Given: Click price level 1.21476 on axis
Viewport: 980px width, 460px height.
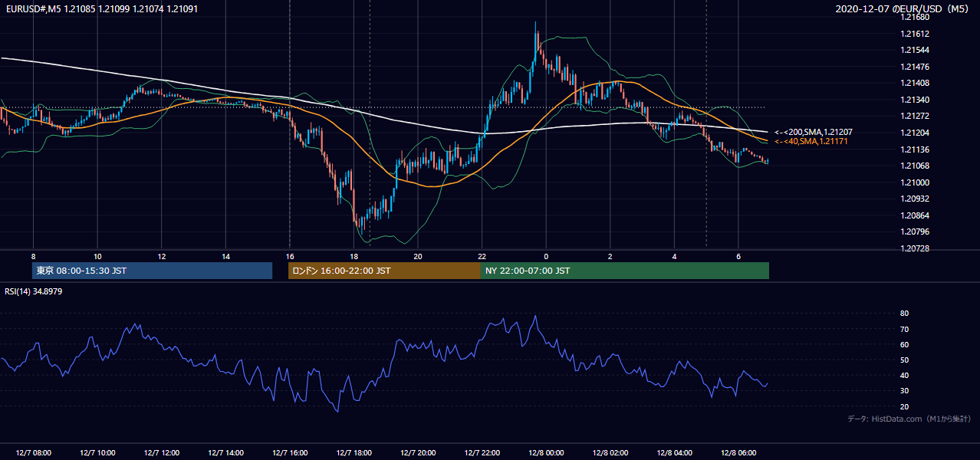Looking at the screenshot, I should point(916,67).
